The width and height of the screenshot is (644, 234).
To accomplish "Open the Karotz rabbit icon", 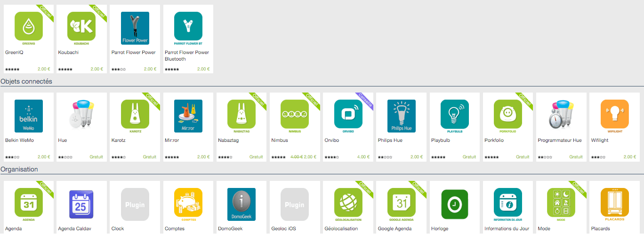I will coord(135,116).
